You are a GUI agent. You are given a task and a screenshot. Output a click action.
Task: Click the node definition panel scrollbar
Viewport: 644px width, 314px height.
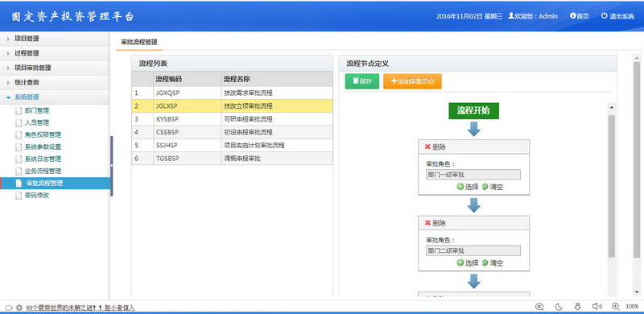pyautogui.click(x=612, y=186)
